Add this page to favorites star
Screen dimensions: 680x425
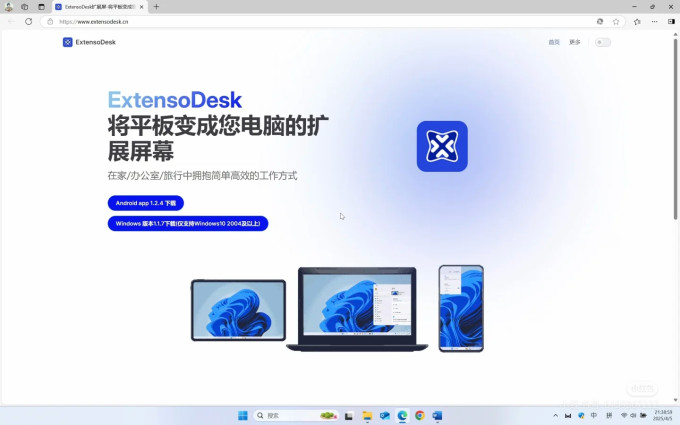click(616, 21)
